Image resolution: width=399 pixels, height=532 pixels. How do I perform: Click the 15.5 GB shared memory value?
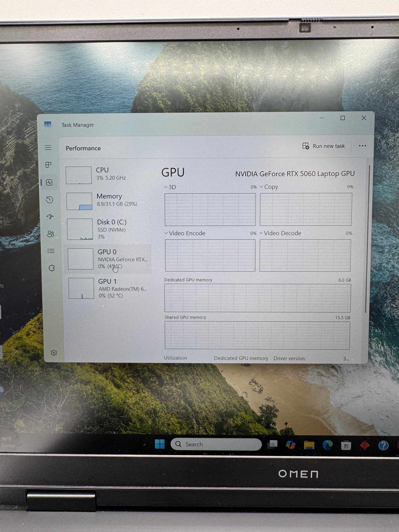[343, 318]
